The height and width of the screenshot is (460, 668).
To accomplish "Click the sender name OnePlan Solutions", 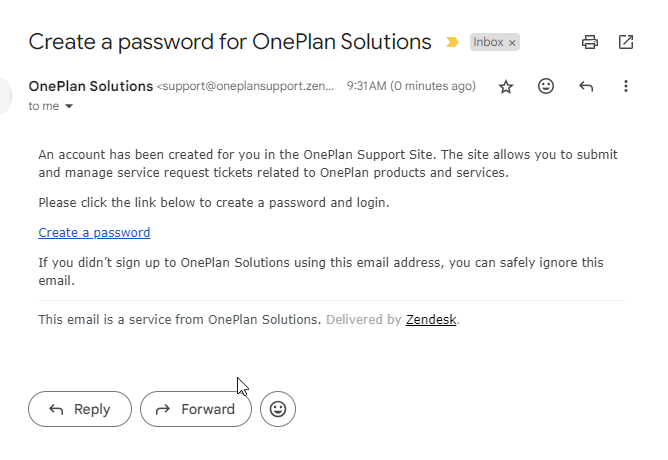I will (91, 86).
